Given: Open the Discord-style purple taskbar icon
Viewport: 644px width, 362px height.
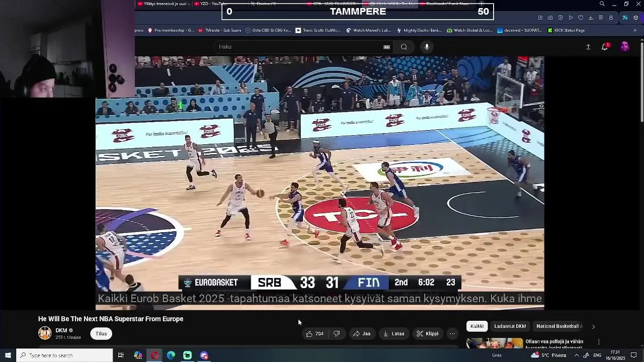Looking at the screenshot, I should tap(204, 355).
